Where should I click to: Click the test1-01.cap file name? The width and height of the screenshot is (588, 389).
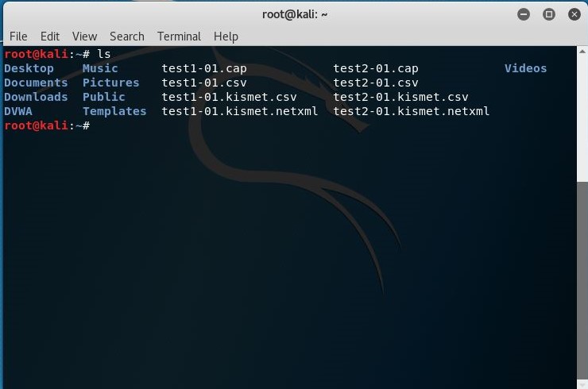tap(204, 68)
